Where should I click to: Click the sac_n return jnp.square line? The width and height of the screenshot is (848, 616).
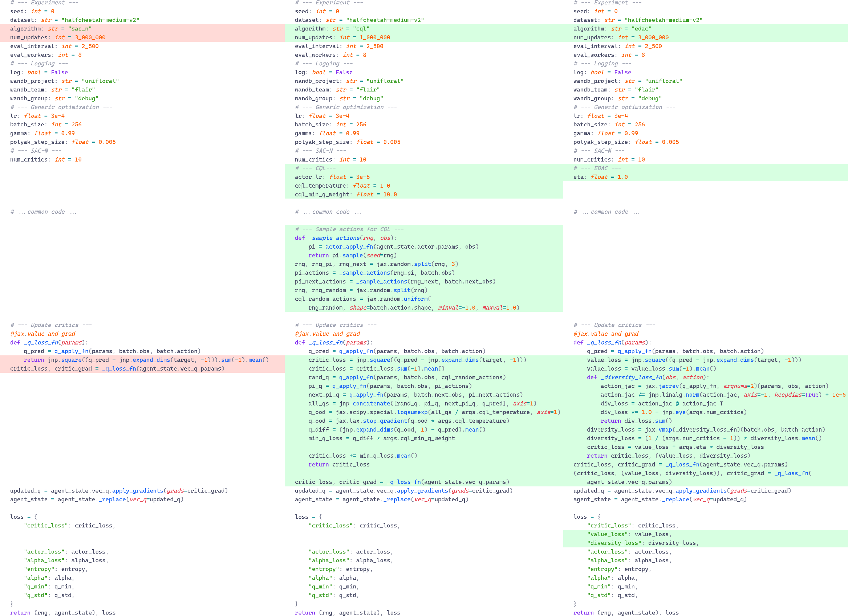146,360
